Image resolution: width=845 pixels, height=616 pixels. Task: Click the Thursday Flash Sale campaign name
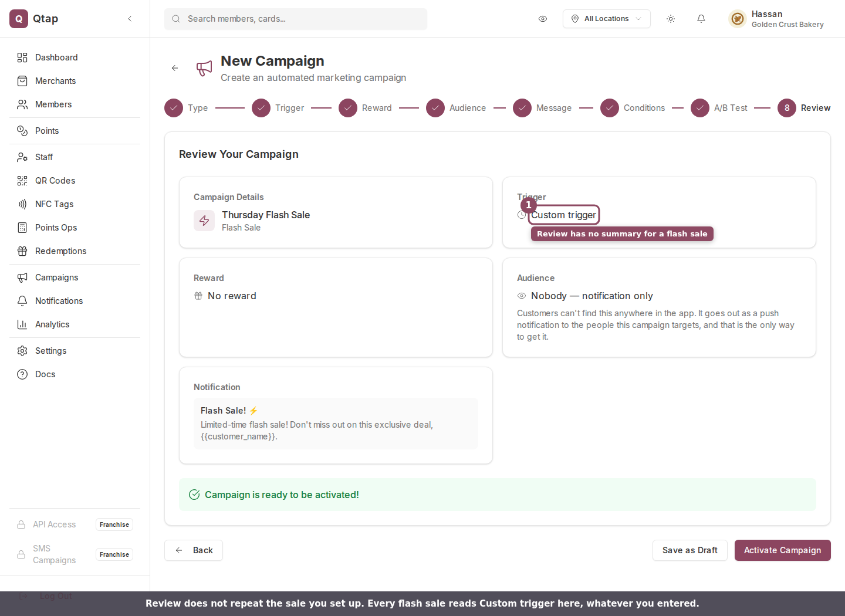coord(266,215)
